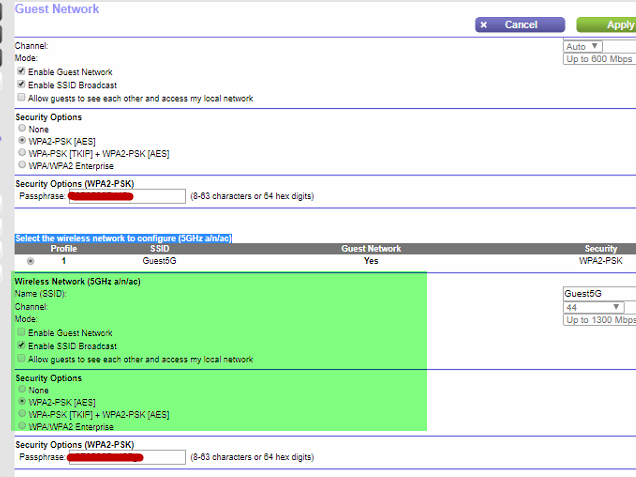Image resolution: width=636 pixels, height=477 pixels.
Task: Open the 'Up to 600 Mbps' mode dropdown
Action: (600, 59)
